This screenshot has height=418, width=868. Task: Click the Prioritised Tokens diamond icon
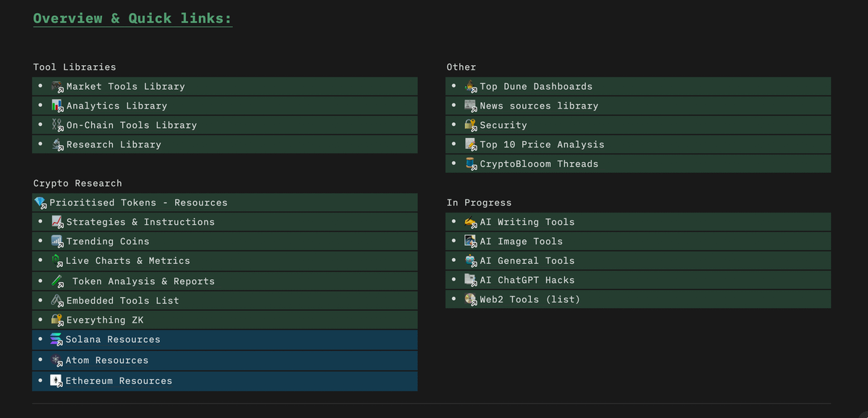41,203
